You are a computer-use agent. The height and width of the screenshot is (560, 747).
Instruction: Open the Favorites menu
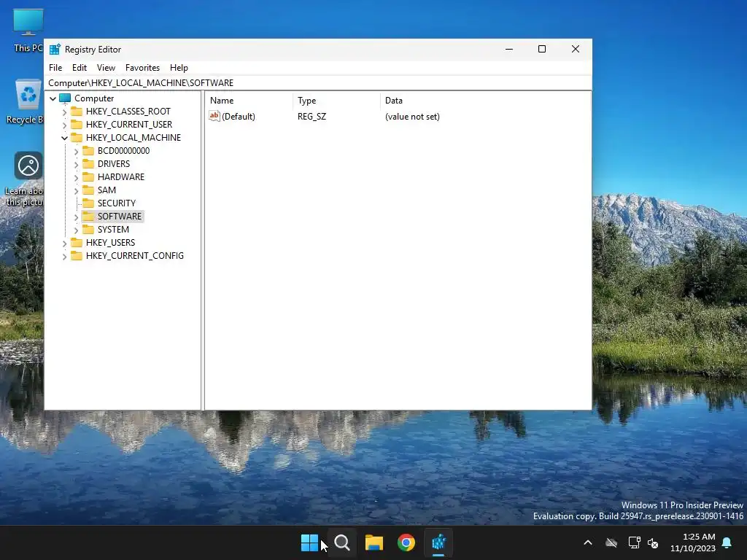point(142,68)
